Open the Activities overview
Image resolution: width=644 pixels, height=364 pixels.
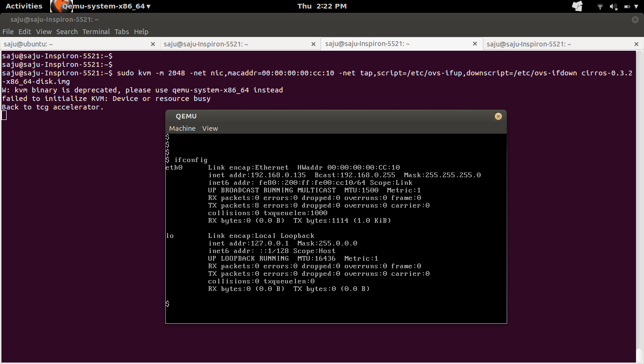click(24, 6)
